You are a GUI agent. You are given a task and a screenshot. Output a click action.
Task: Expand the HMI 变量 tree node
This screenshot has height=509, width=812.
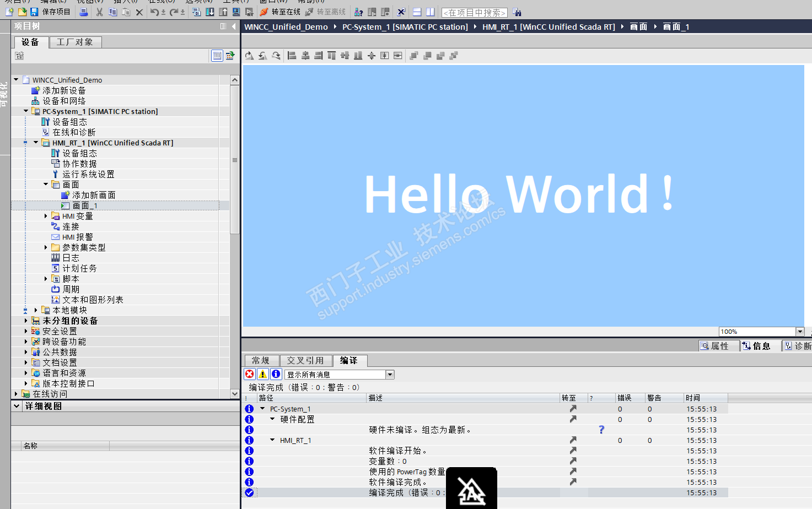[x=46, y=216]
